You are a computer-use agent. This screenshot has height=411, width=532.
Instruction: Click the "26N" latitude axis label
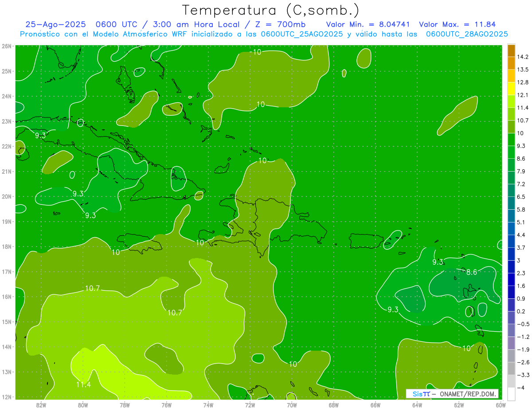point(6,46)
